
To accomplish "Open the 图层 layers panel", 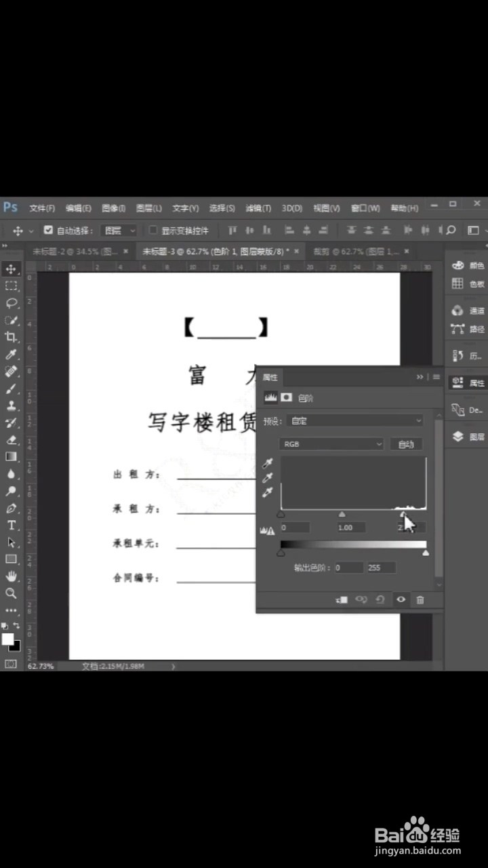I will click(x=468, y=437).
